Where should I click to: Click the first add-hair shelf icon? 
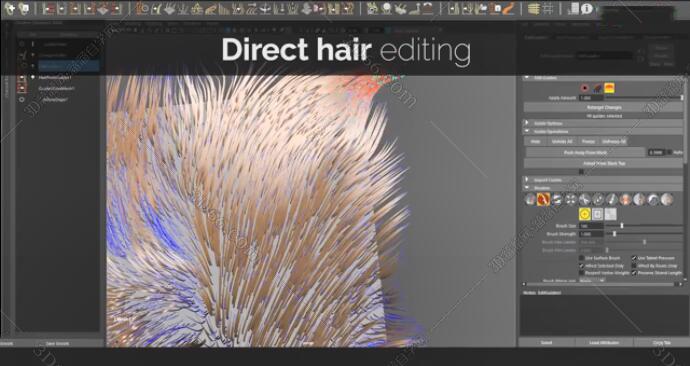[x=10, y=8]
